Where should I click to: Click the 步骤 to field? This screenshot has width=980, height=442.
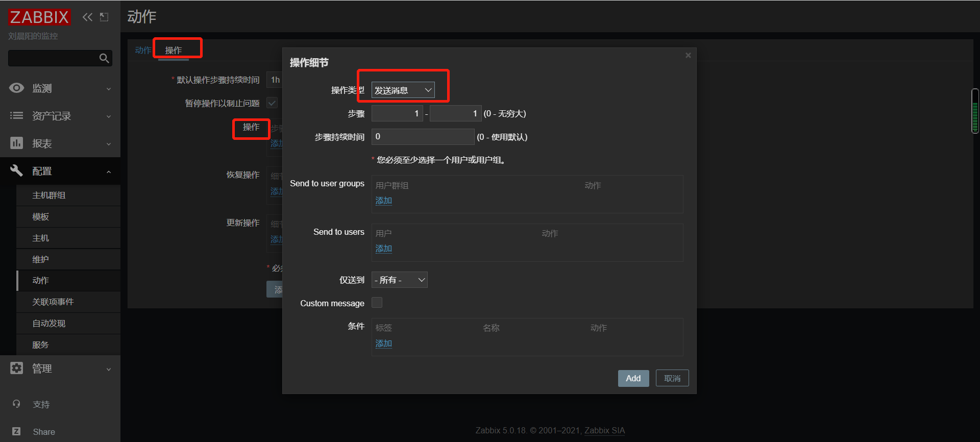pos(455,113)
